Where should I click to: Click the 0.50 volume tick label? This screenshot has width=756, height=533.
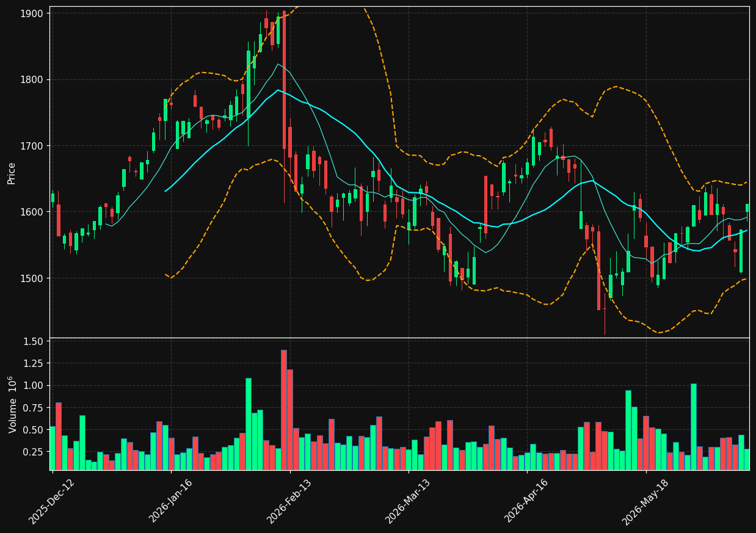click(32, 430)
